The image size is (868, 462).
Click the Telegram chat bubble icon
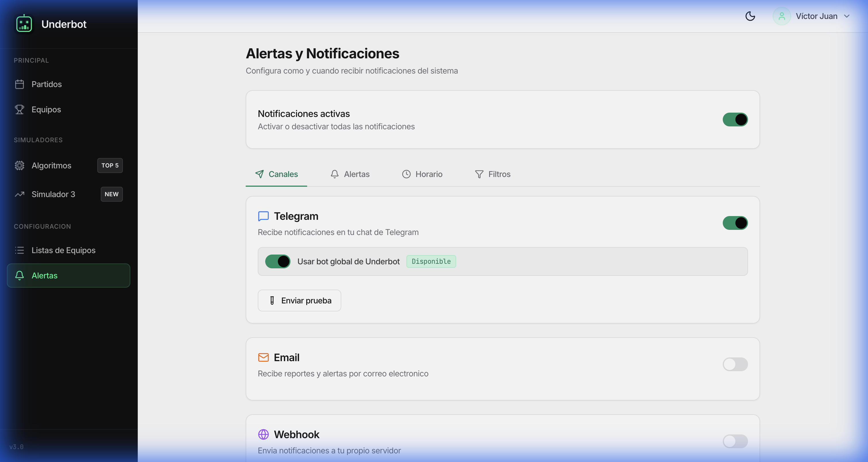(263, 216)
